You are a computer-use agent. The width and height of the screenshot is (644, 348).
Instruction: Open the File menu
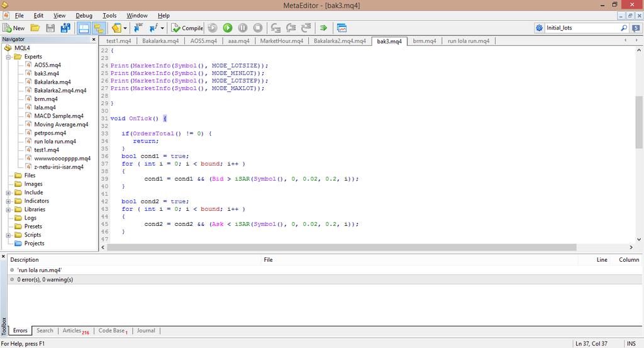19,16
